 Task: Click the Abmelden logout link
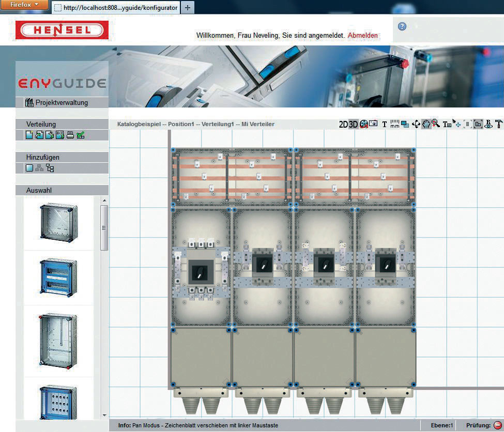point(362,36)
